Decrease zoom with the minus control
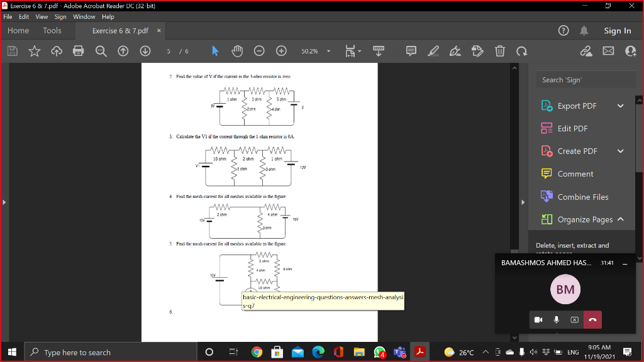Viewport: 644px width, 362px height. tap(259, 51)
